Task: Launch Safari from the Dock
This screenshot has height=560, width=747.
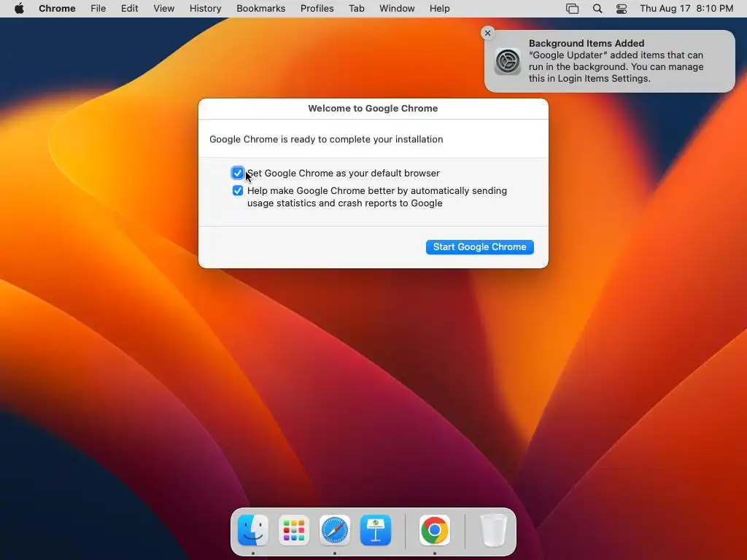Action: (335, 530)
